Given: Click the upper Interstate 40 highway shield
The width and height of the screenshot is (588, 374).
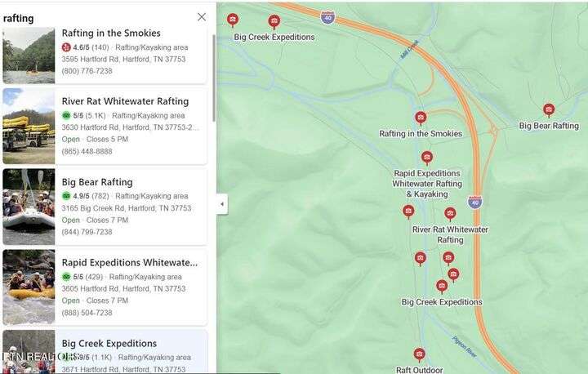Looking at the screenshot, I should tap(327, 17).
